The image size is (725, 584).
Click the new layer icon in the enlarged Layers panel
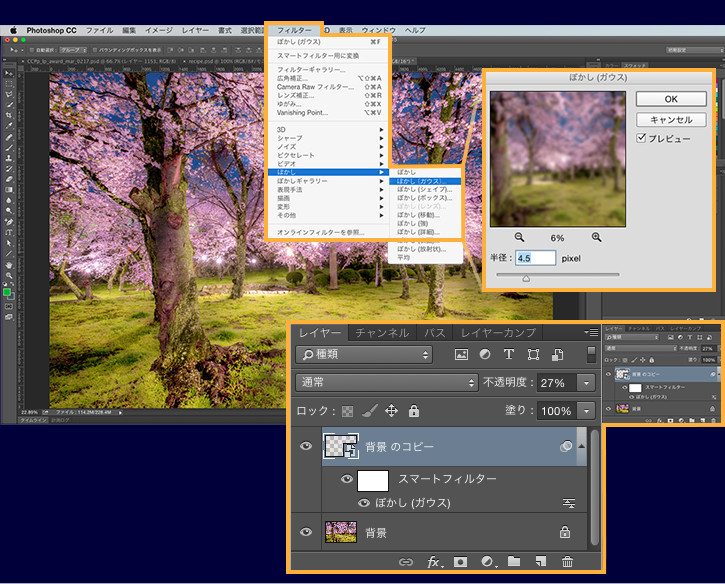(541, 561)
